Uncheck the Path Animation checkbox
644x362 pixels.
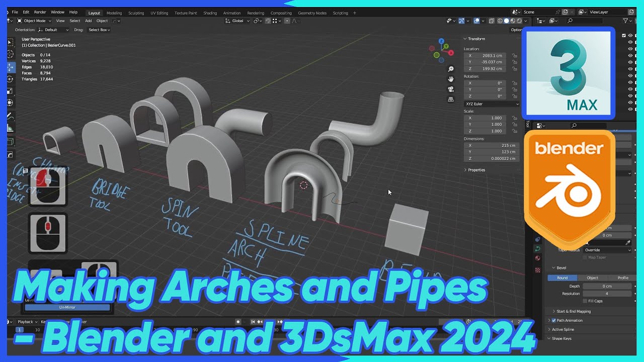[x=554, y=320]
